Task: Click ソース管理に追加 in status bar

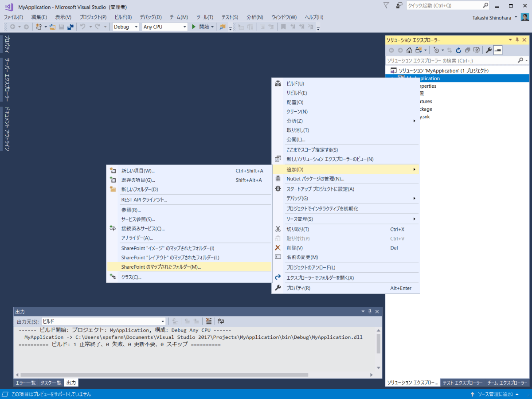Action: pos(495,394)
